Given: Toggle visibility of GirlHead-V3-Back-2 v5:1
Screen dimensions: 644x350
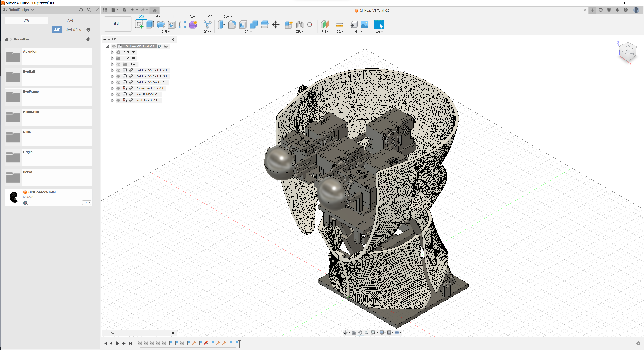Looking at the screenshot, I should click(x=118, y=76).
